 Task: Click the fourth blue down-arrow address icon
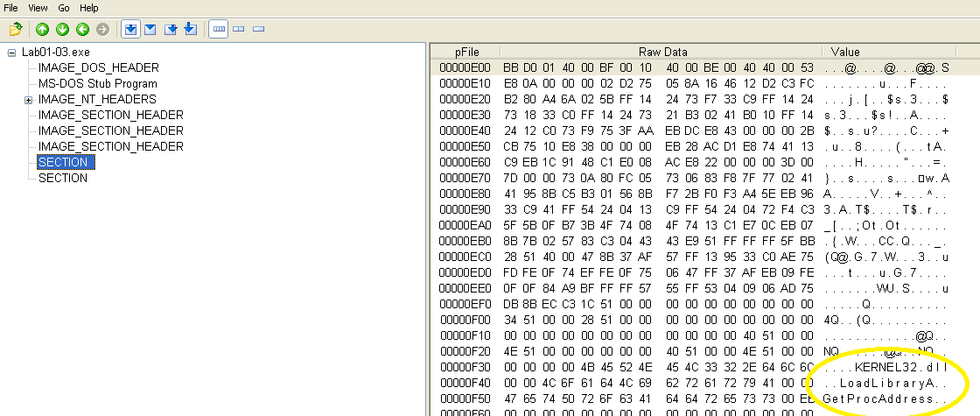pos(190,30)
